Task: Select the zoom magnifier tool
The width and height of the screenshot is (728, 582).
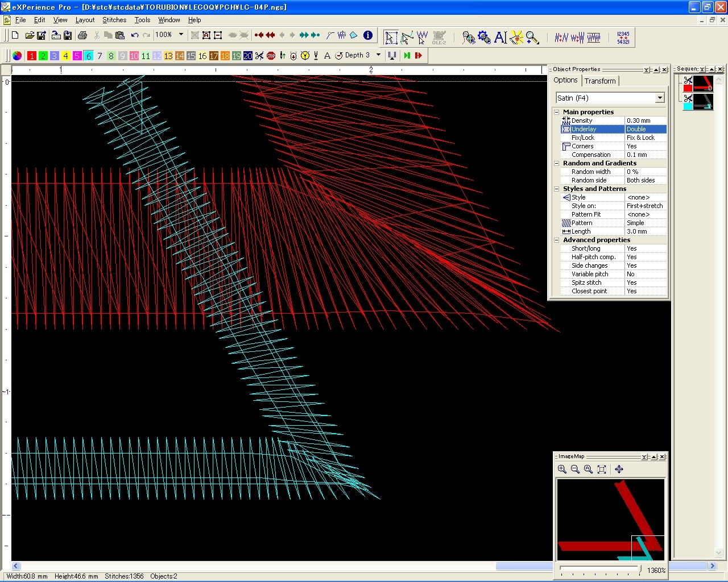Action: pos(532,38)
